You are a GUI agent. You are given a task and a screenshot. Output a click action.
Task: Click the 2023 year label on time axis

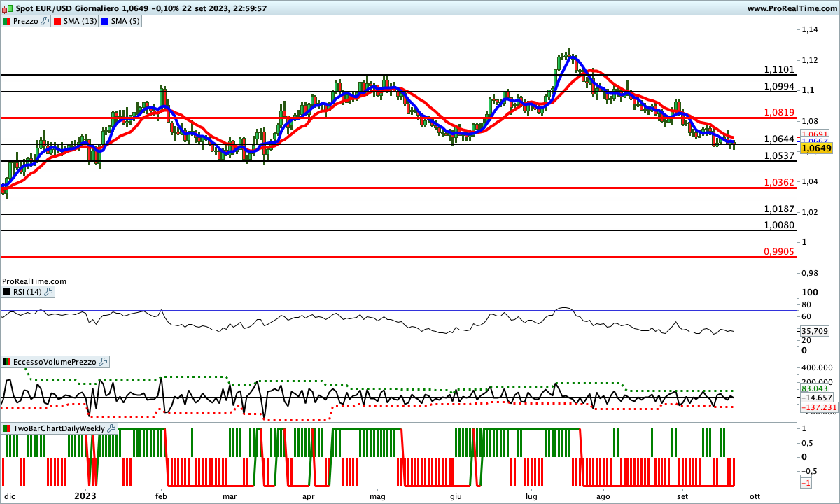(86, 496)
